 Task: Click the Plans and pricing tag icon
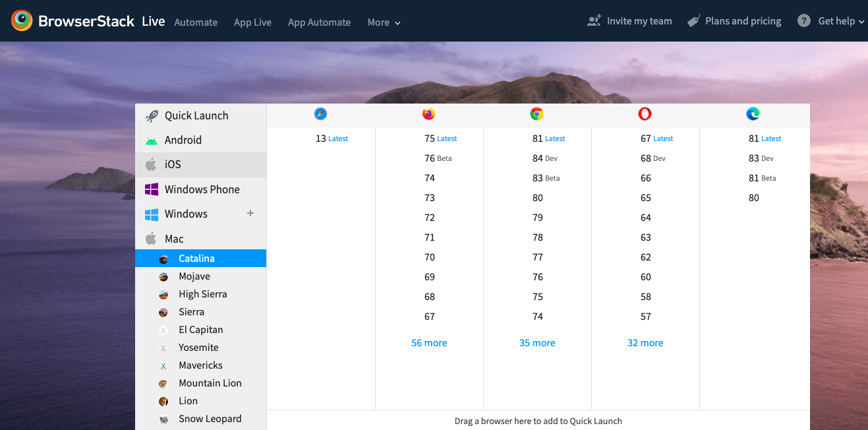[x=693, y=21]
